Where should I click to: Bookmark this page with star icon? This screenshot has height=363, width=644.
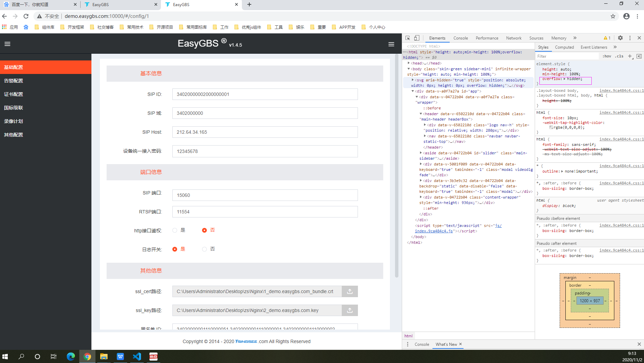[x=613, y=16]
